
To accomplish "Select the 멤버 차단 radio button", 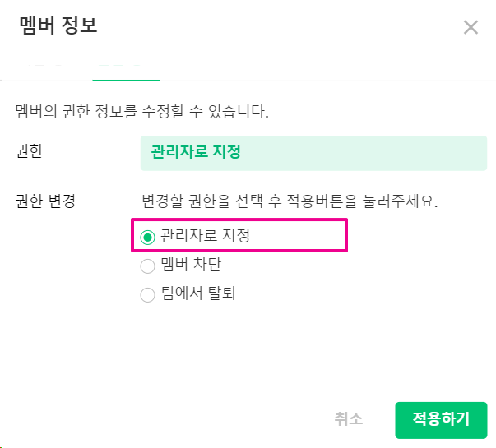I will point(148,266).
